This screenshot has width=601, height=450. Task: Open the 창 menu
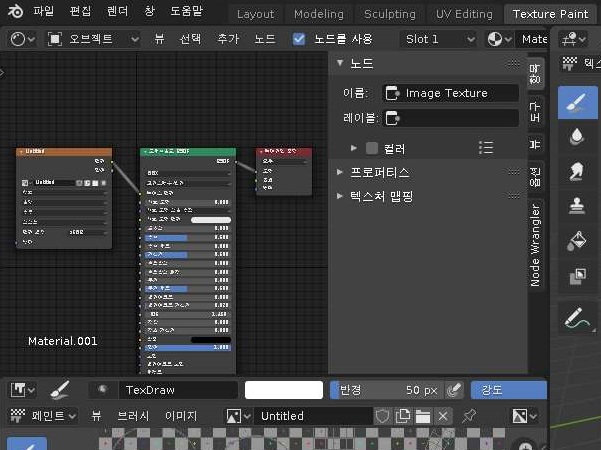(149, 11)
